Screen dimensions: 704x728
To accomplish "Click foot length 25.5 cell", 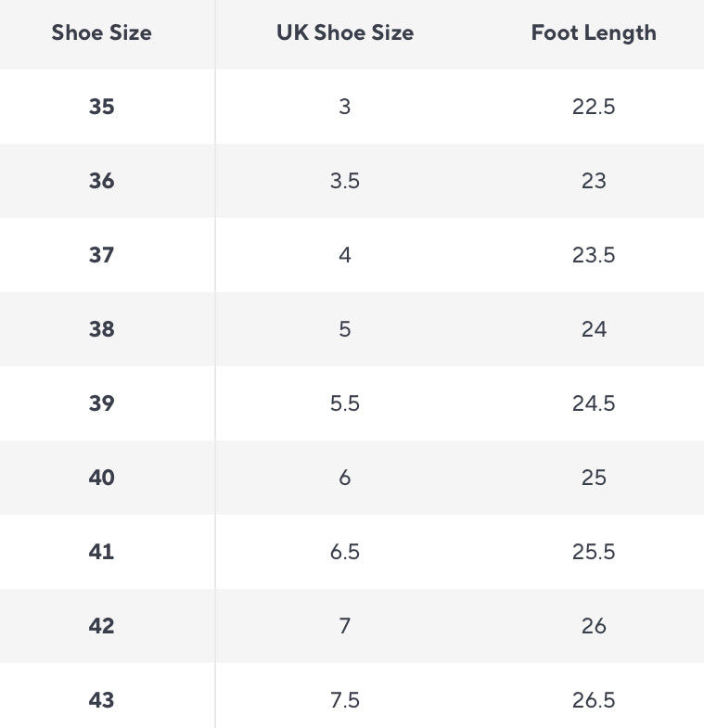I will click(594, 552).
